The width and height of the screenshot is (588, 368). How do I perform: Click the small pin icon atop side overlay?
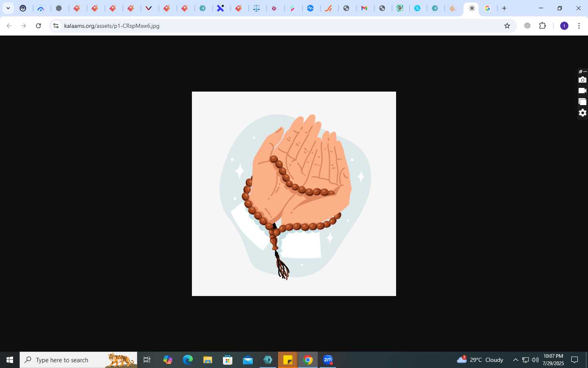coord(581,72)
